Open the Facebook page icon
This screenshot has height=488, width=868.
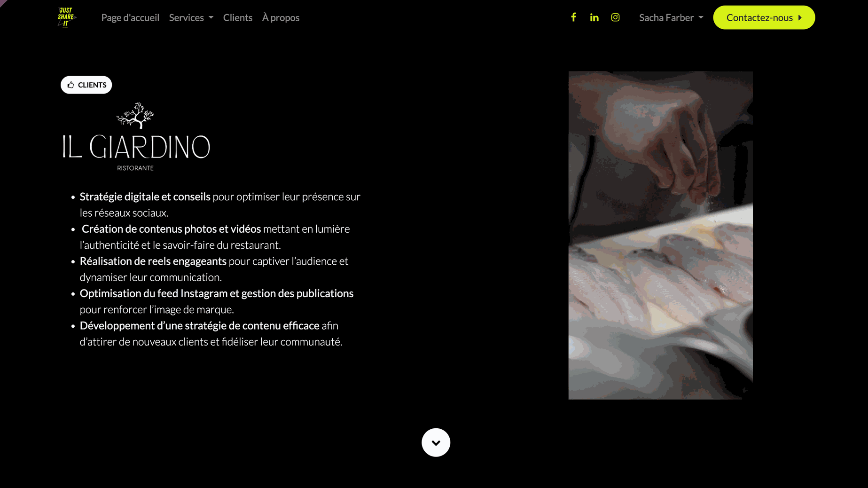(573, 17)
